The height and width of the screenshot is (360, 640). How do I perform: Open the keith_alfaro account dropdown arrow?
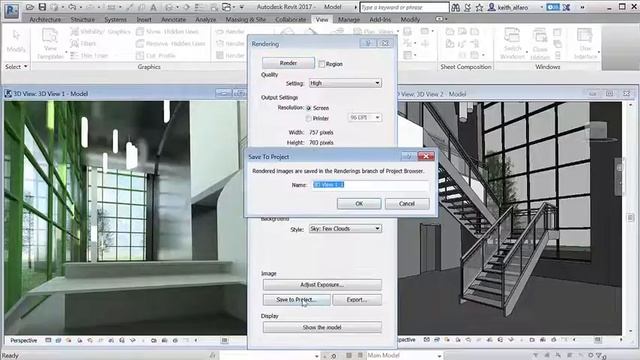coord(542,7)
